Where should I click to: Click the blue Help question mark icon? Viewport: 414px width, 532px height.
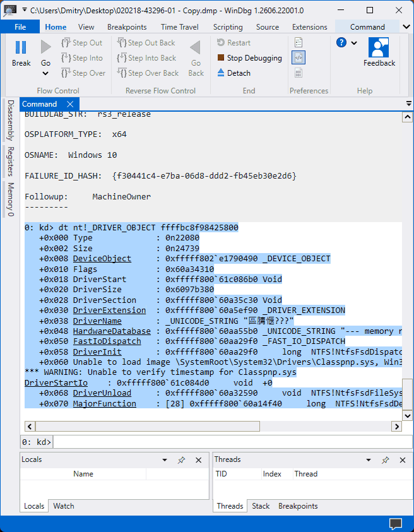coord(341,42)
